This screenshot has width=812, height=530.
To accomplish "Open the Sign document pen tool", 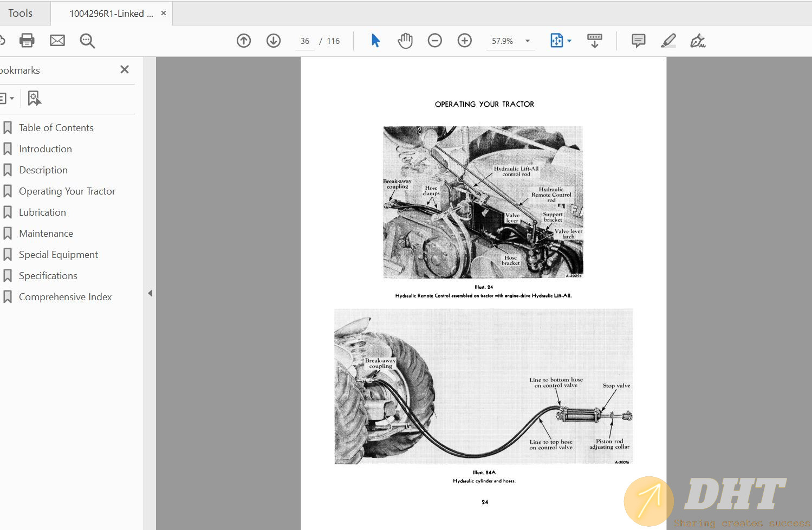I will pyautogui.click(x=698, y=41).
